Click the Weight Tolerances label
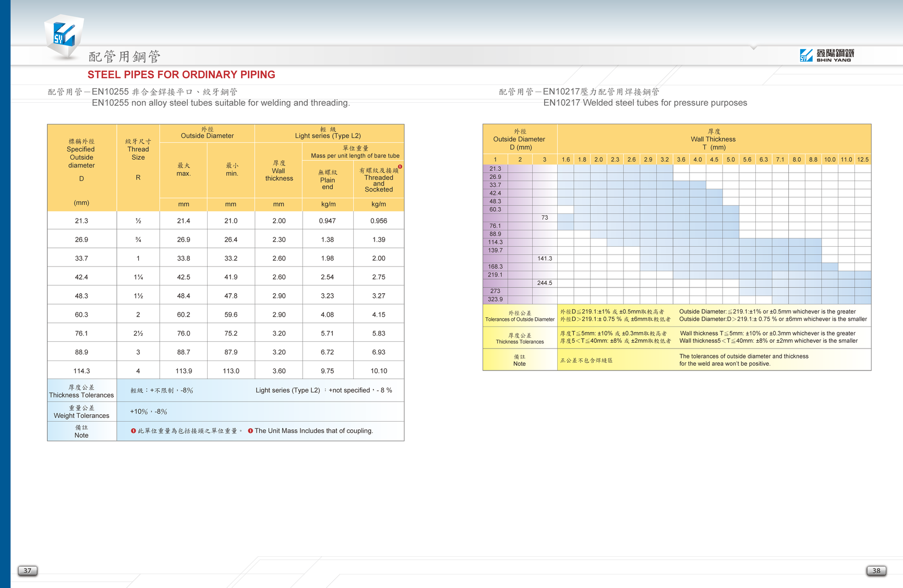903x588 pixels. click(81, 412)
